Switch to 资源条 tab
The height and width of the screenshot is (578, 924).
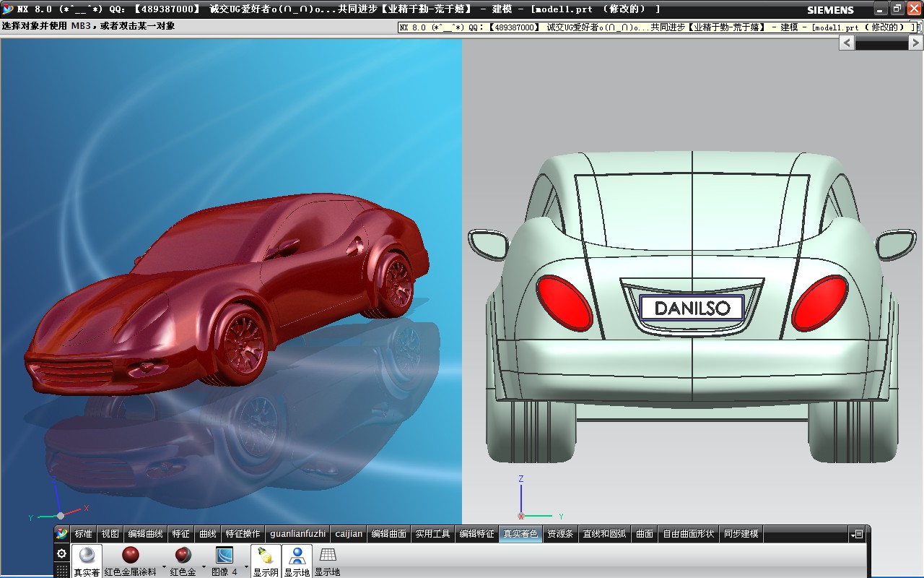561,534
